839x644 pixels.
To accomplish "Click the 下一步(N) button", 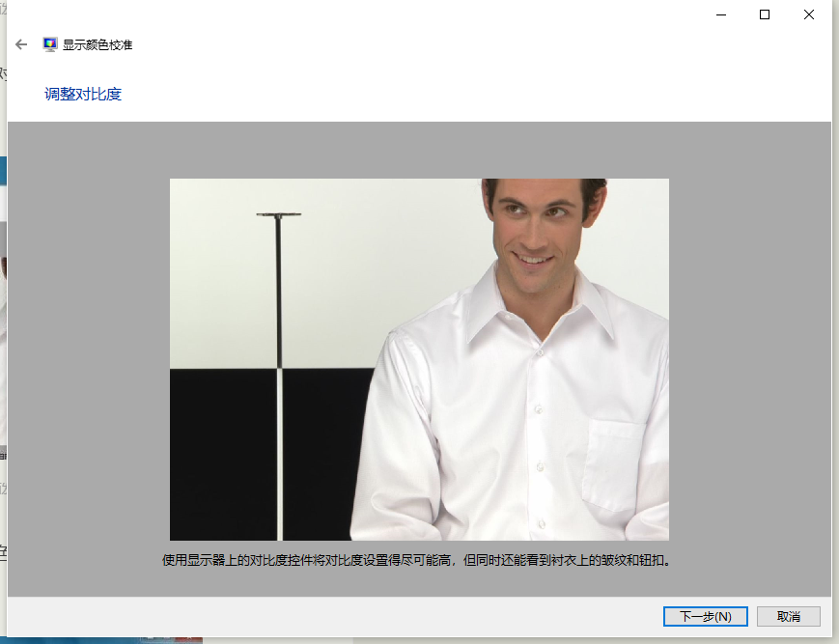I will click(x=705, y=616).
